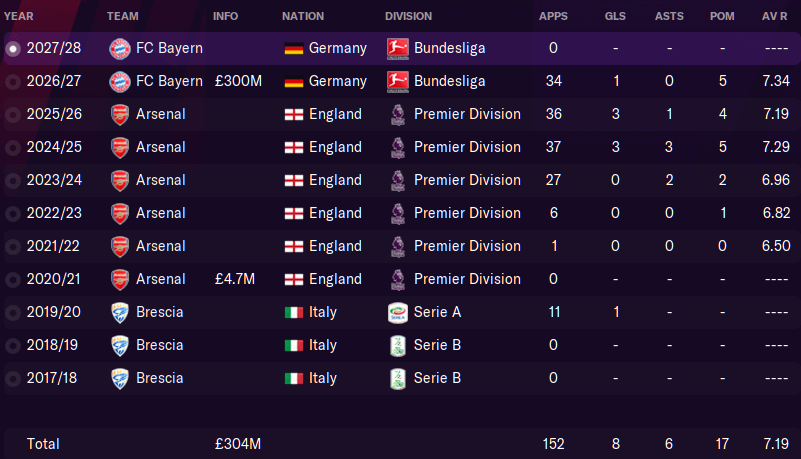Viewport: 801px width, 459px height.
Task: Click the DIVISION column header
Action: (x=408, y=16)
